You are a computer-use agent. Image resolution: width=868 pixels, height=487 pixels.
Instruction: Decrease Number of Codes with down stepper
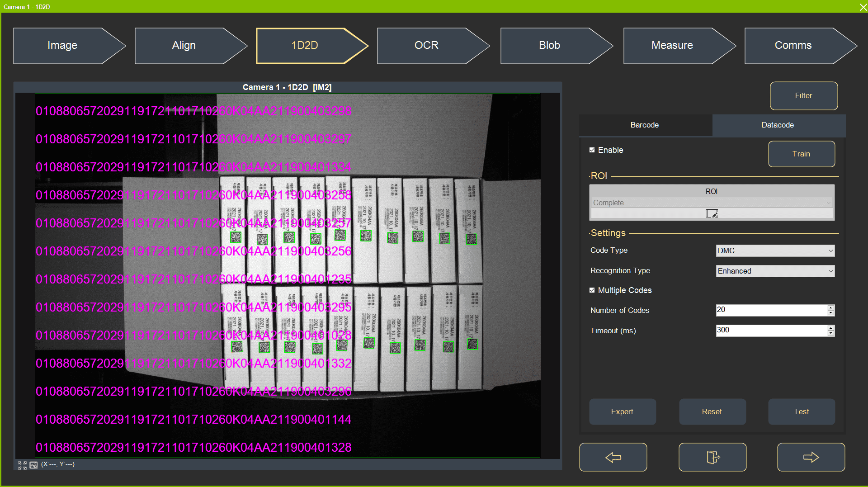831,313
